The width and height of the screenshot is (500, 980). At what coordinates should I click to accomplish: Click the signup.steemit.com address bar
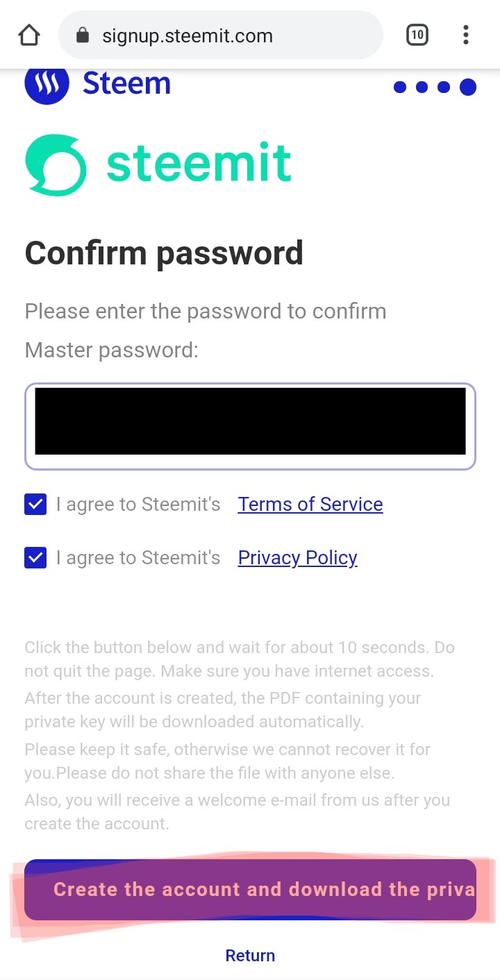click(x=221, y=35)
